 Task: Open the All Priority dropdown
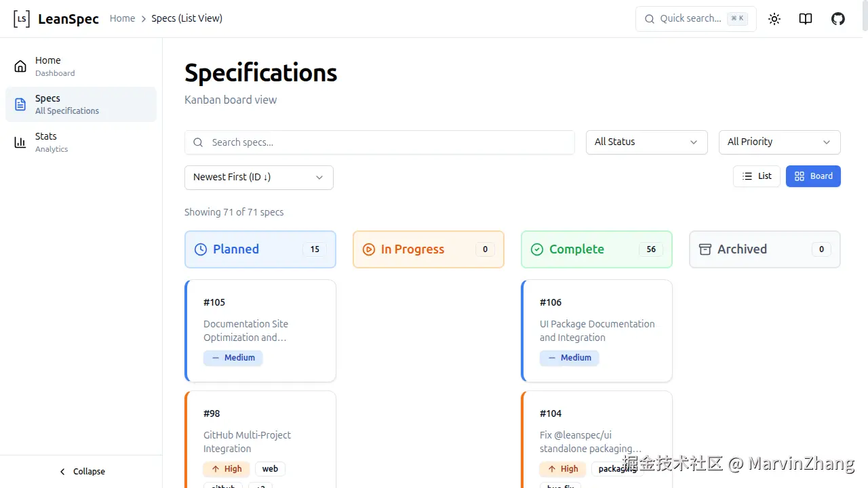pyautogui.click(x=778, y=142)
